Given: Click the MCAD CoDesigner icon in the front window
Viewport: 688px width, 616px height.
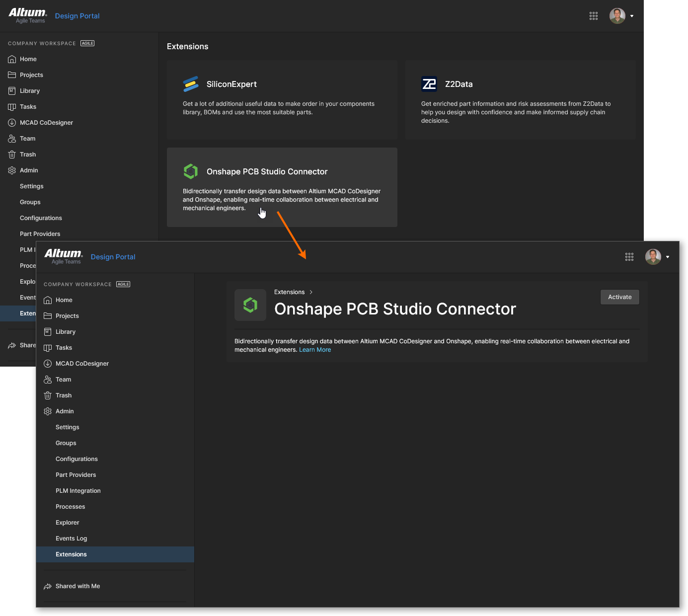Looking at the screenshot, I should [x=48, y=364].
